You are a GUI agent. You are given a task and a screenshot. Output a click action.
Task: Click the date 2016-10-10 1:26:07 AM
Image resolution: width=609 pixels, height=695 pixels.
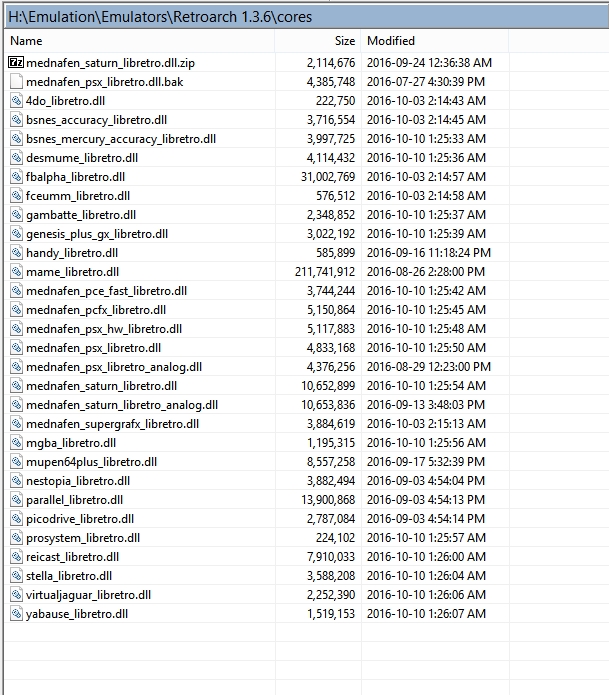426,614
